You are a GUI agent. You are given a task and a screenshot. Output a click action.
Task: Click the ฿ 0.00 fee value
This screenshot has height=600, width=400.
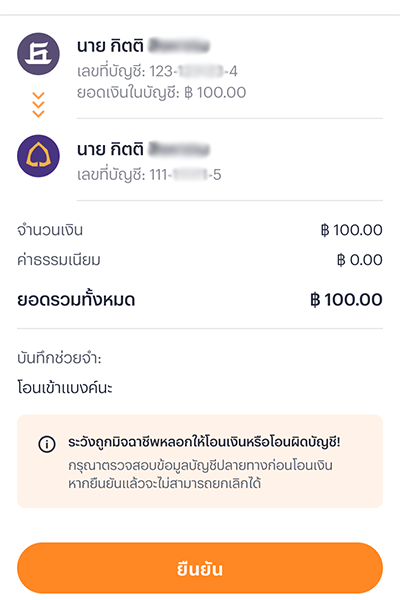click(359, 260)
